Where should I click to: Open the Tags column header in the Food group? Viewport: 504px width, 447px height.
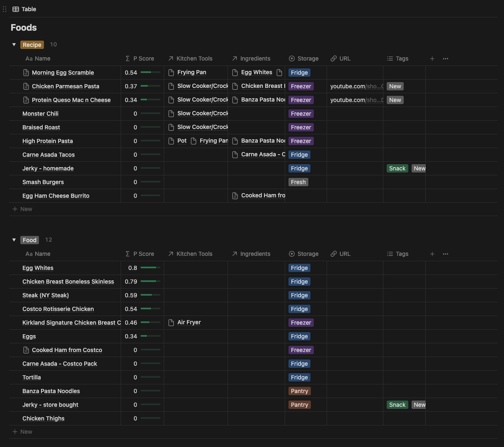point(398,254)
